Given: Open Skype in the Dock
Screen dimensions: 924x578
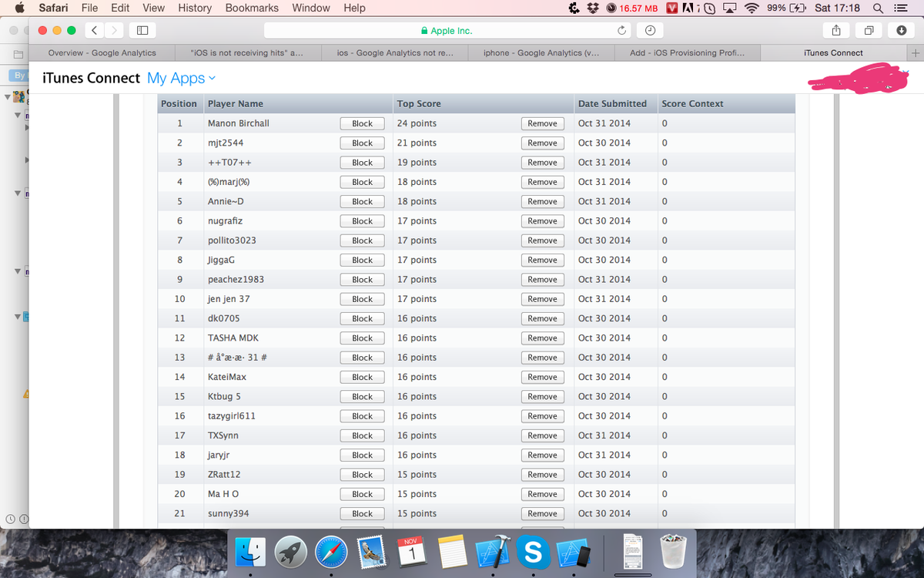Looking at the screenshot, I should coord(531,552).
